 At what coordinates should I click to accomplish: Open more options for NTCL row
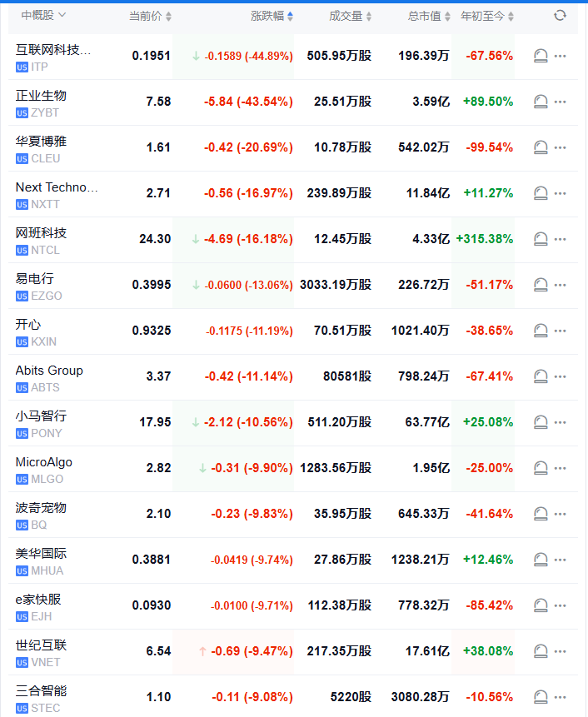(561, 239)
